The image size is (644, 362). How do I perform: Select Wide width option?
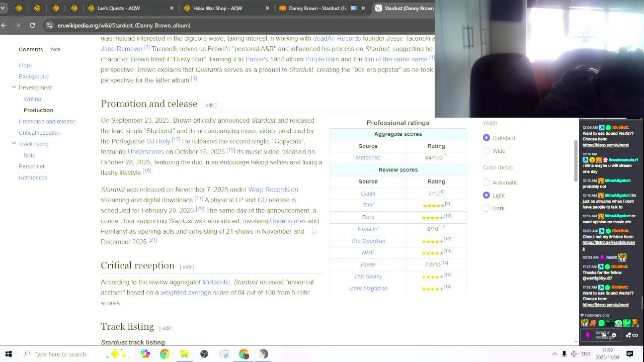coord(486,151)
